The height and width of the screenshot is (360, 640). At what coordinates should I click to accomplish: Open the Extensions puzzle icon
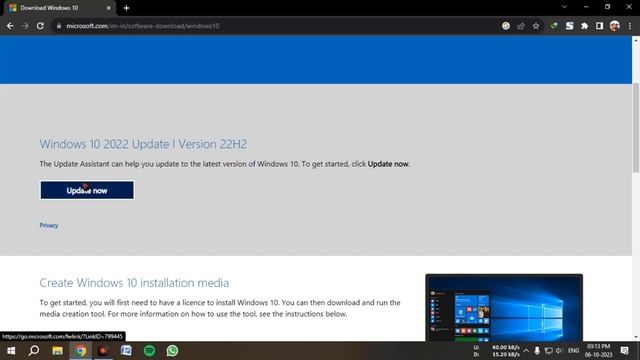584,26
